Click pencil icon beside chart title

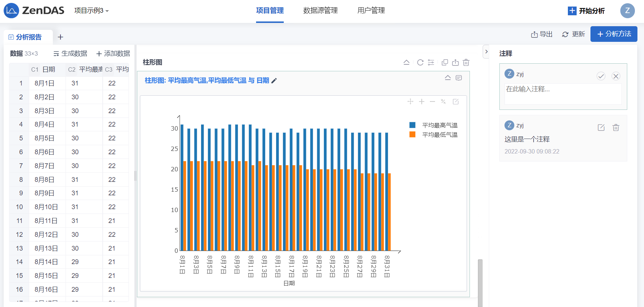click(274, 81)
